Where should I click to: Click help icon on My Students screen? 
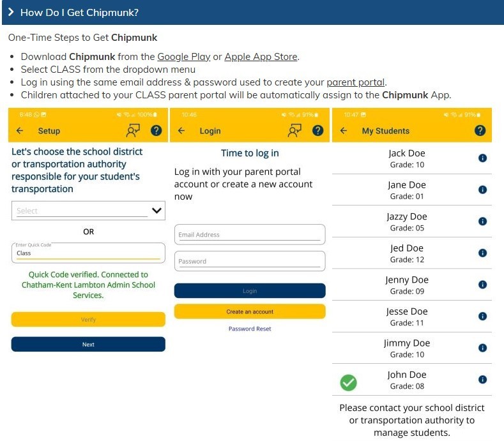pyautogui.click(x=480, y=130)
